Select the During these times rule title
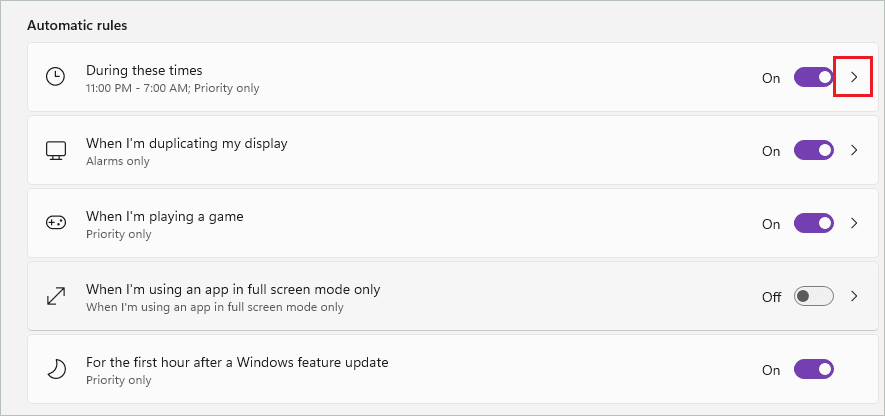 (x=144, y=71)
